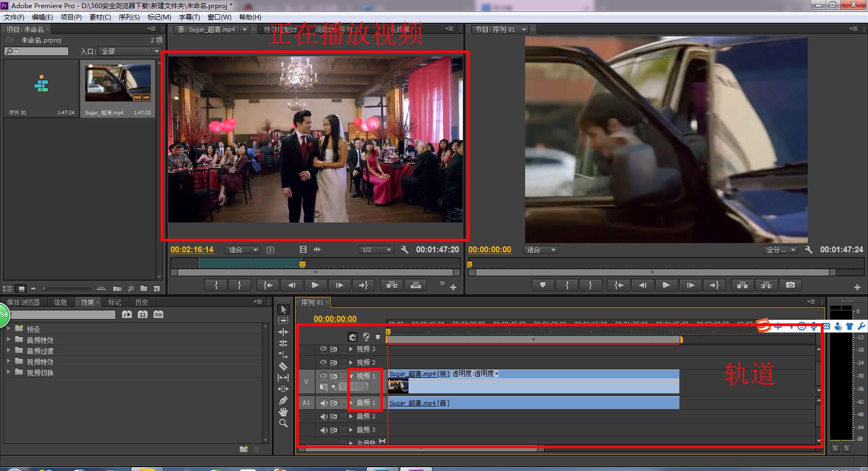The image size is (868, 471).
Task: Open Source monitor 适合 zoom dropdown
Action: [x=243, y=250]
